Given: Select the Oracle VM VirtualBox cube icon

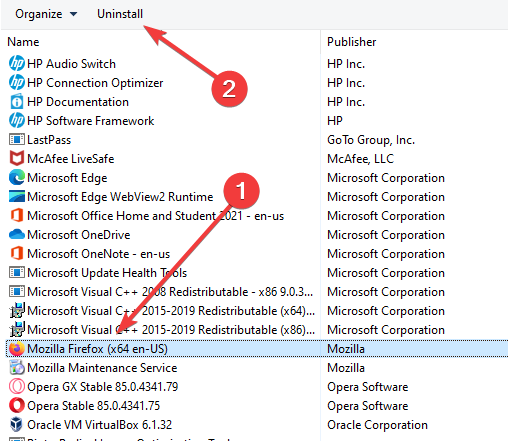Looking at the screenshot, I should point(17,424).
